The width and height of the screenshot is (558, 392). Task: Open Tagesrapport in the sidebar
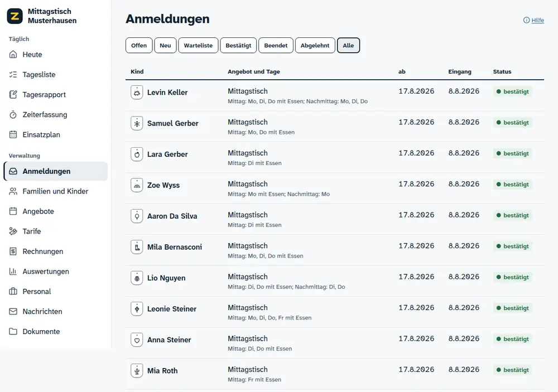(x=55, y=95)
